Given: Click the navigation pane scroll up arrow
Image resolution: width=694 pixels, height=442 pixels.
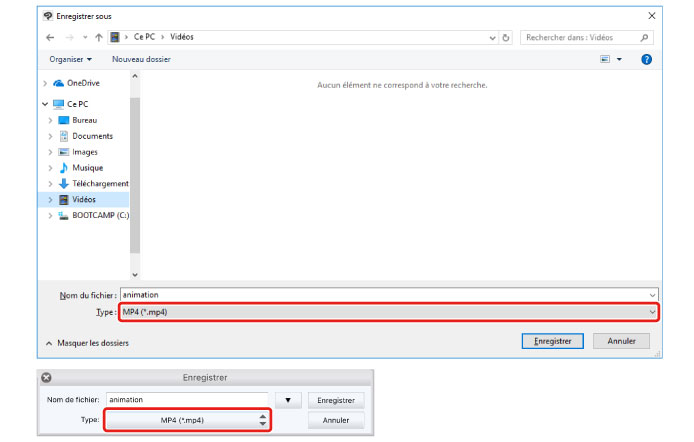Looking at the screenshot, I should tap(135, 76).
